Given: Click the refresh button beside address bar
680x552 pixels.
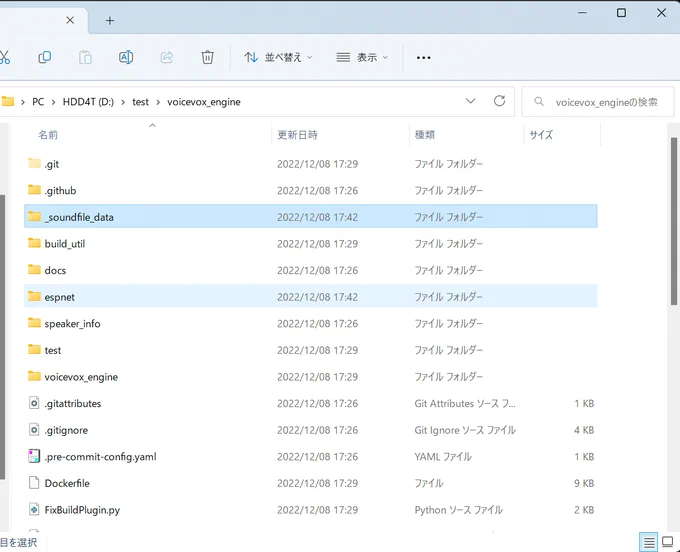Looking at the screenshot, I should coord(499,101).
